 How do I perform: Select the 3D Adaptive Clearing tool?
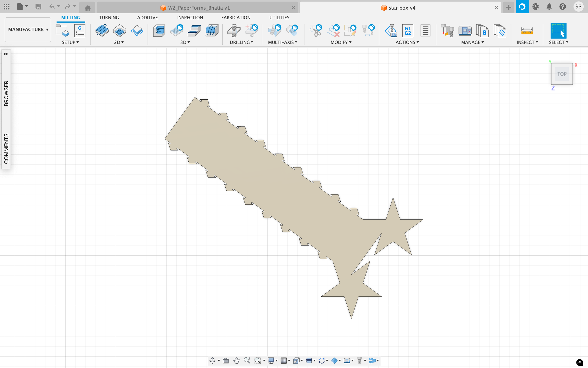coord(159,31)
